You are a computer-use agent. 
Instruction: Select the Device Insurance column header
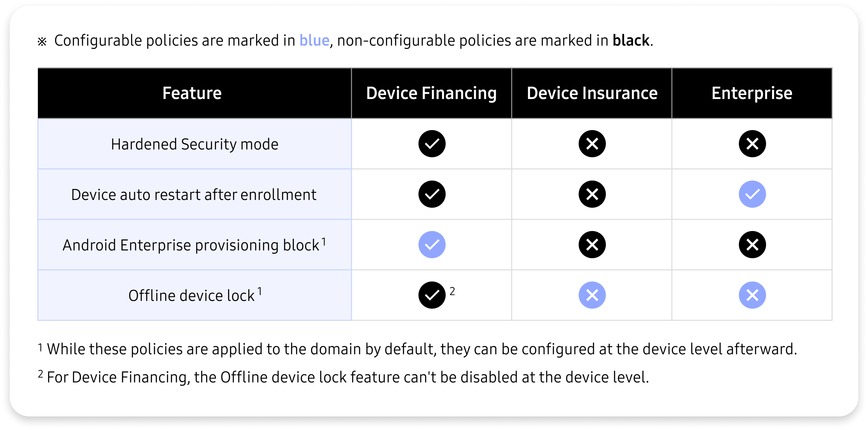(x=592, y=94)
